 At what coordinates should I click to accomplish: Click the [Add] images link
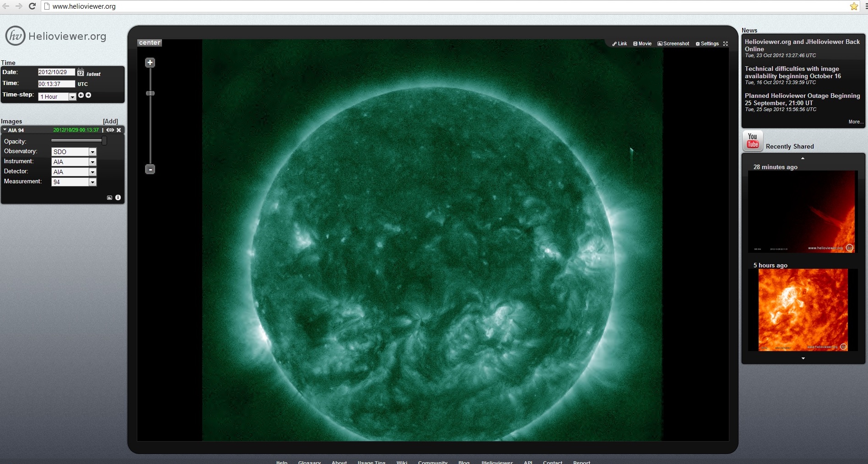coord(110,121)
